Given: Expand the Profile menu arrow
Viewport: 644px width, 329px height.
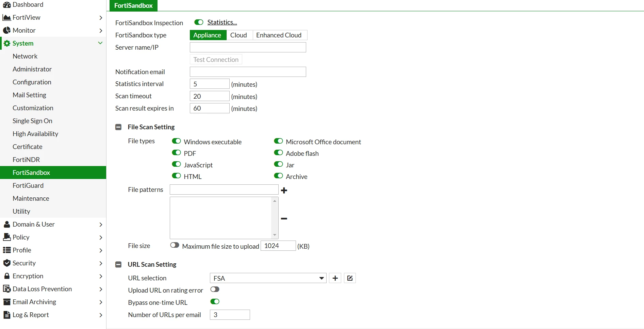Looking at the screenshot, I should pos(101,250).
